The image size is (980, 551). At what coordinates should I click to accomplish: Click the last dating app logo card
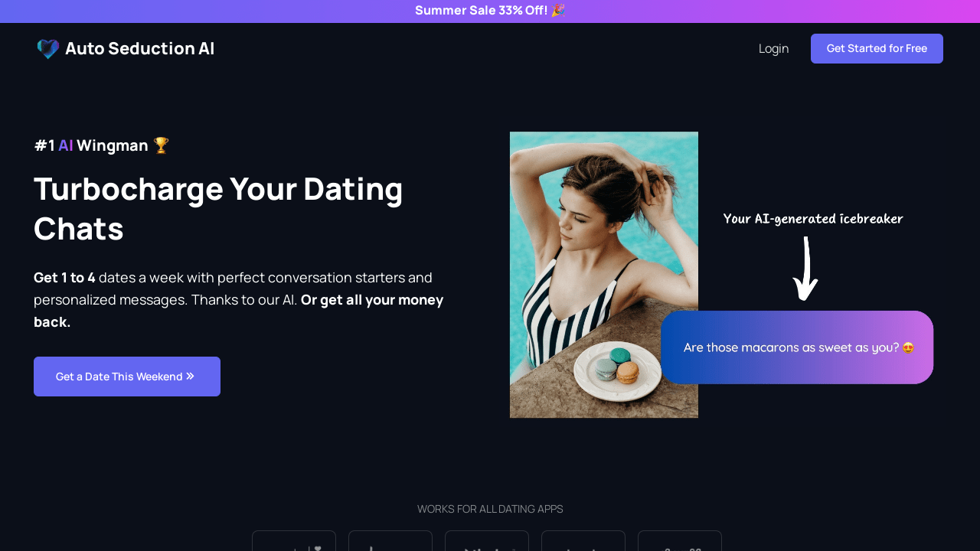tap(680, 541)
